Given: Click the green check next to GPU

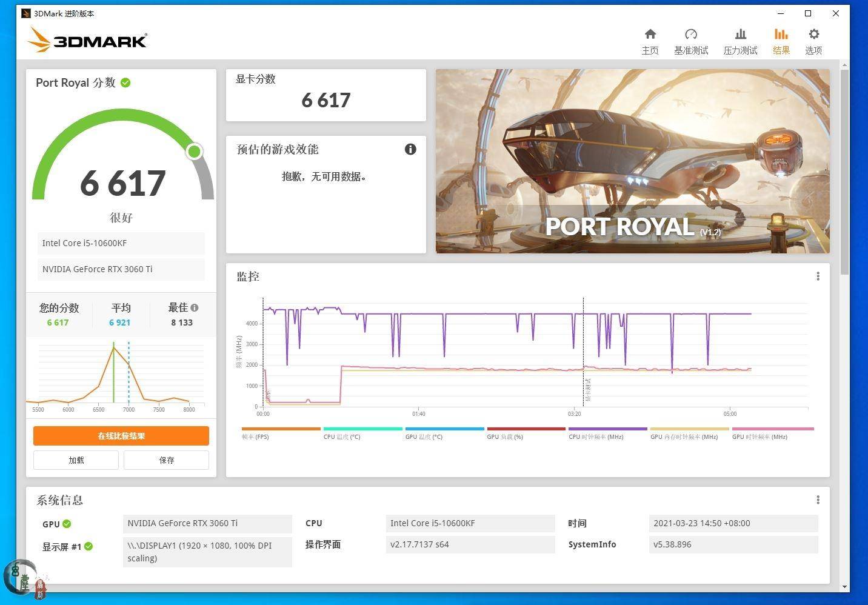Looking at the screenshot, I should 67,524.
